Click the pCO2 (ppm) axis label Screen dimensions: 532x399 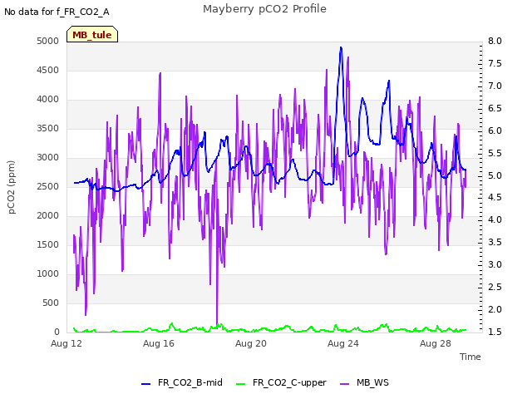(x=11, y=187)
